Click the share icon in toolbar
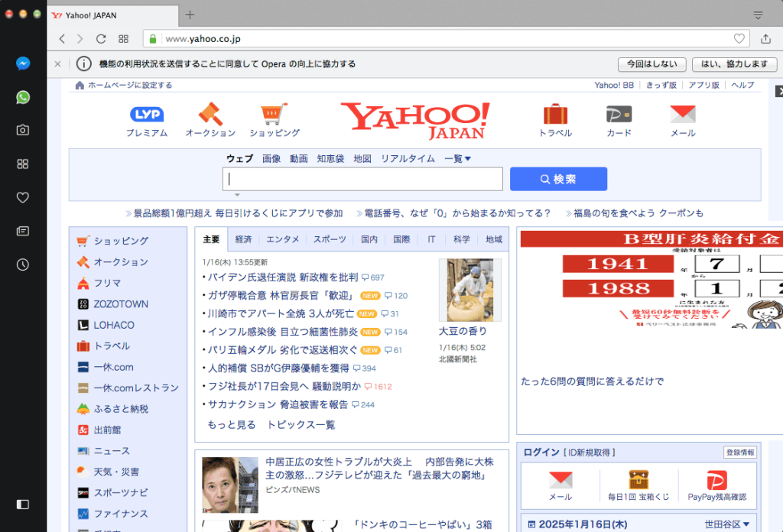 [765, 38]
